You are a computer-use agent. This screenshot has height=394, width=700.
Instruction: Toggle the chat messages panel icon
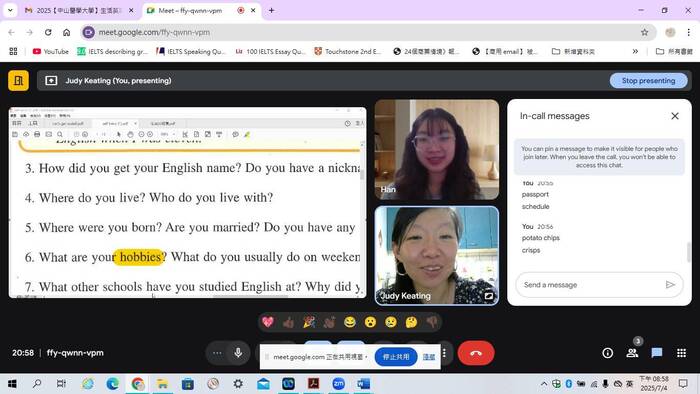(x=657, y=353)
